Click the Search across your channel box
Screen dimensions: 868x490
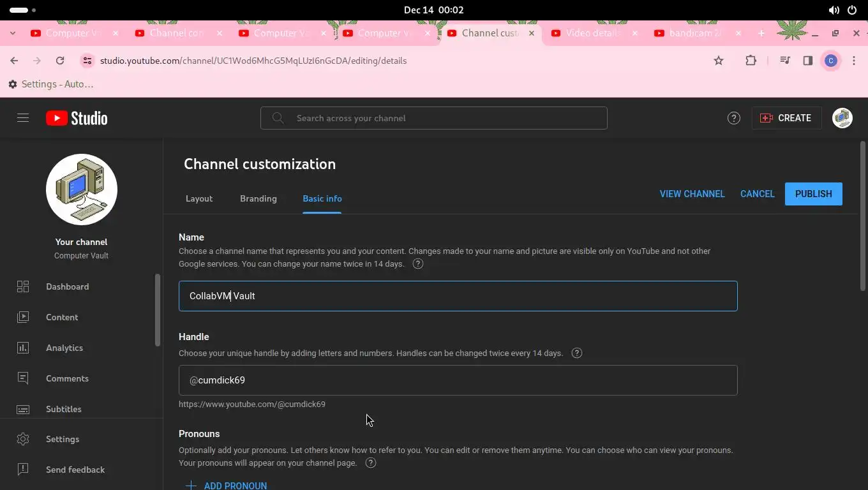(434, 118)
